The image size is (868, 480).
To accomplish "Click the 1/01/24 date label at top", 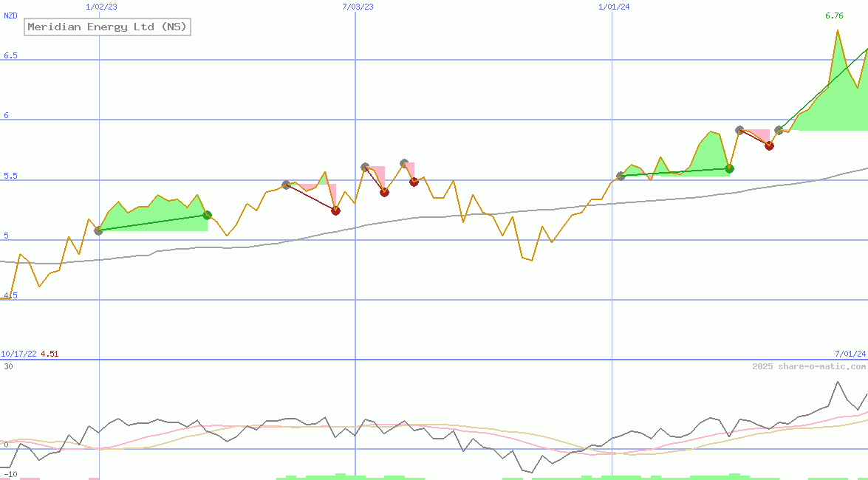I will [x=613, y=7].
